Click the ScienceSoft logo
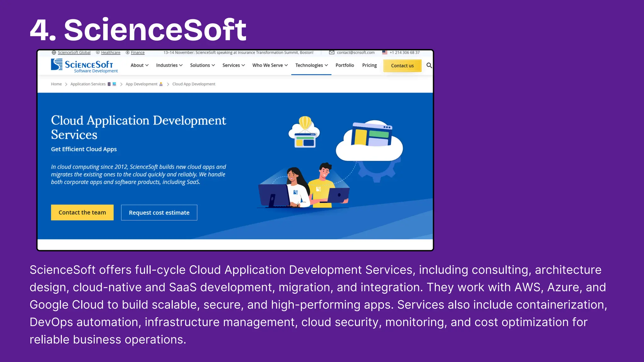This screenshot has width=644, height=362. [84, 66]
